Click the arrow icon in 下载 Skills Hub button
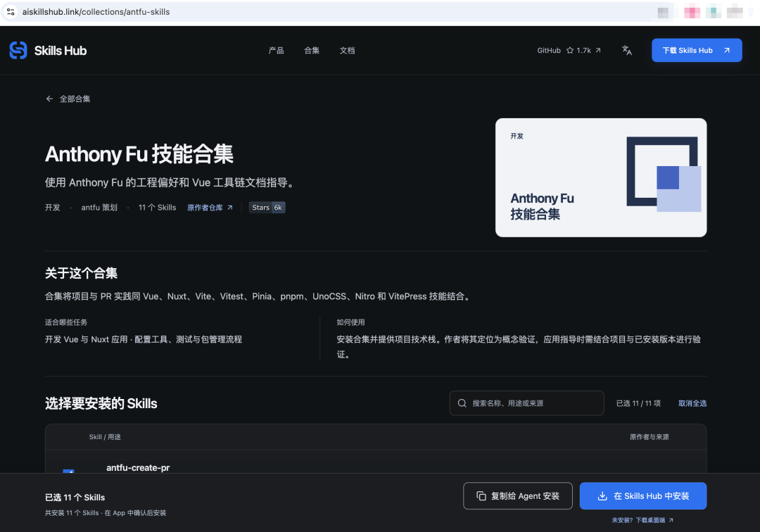Image resolution: width=760 pixels, height=532 pixels. tap(726, 51)
